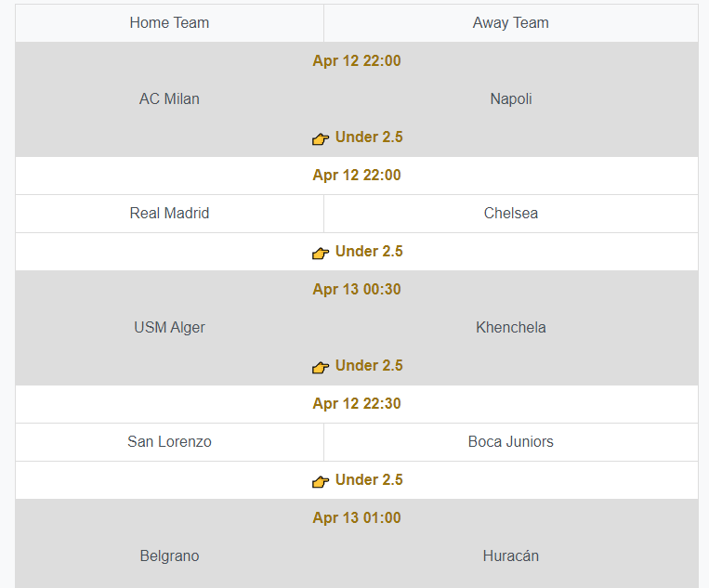
Task: Open the USM Alger team cell
Action: (169, 328)
